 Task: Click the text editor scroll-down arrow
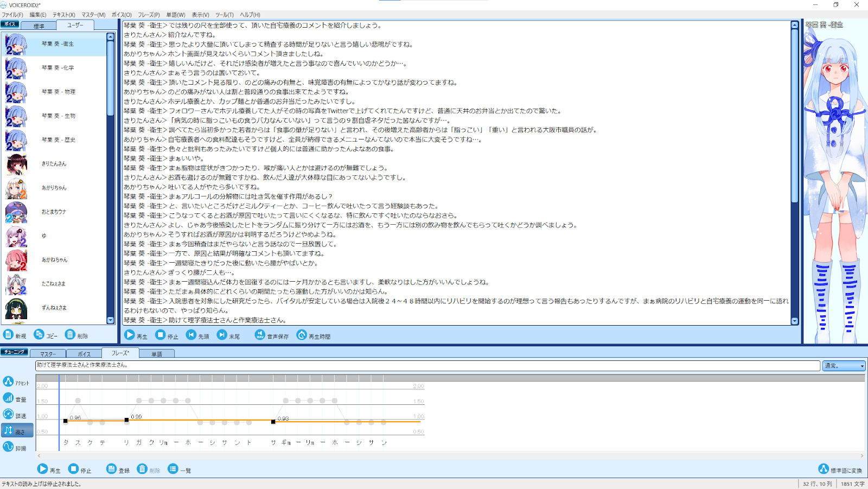(795, 321)
